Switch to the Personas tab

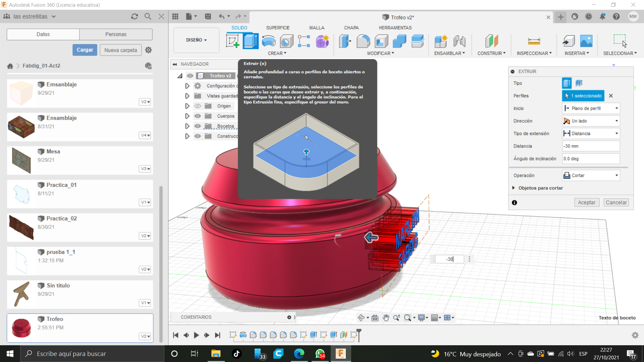tap(116, 34)
